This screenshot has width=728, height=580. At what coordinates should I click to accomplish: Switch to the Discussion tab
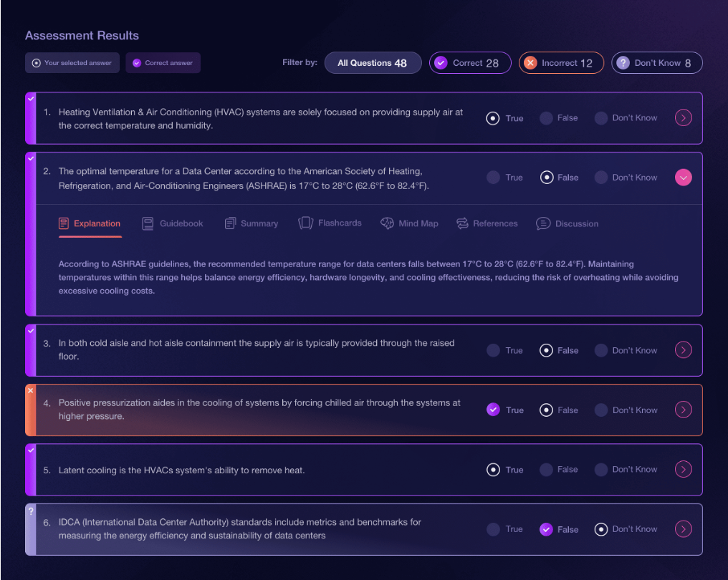pos(567,223)
